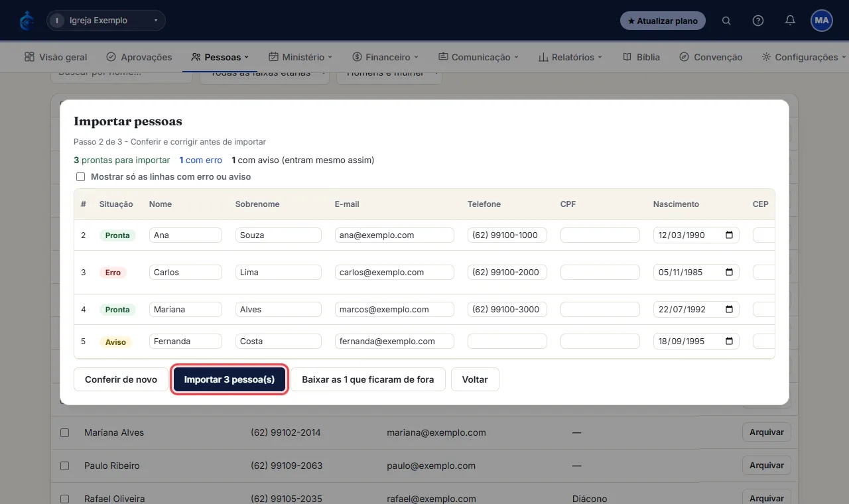
Task: Open the Aprovações tab
Action: pos(139,57)
